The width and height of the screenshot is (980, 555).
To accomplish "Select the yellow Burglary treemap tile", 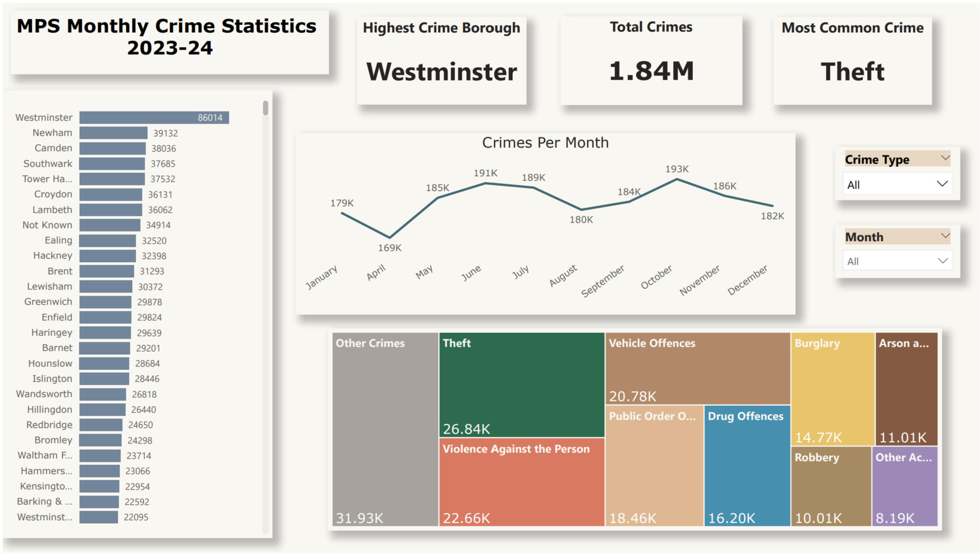I will click(x=832, y=388).
